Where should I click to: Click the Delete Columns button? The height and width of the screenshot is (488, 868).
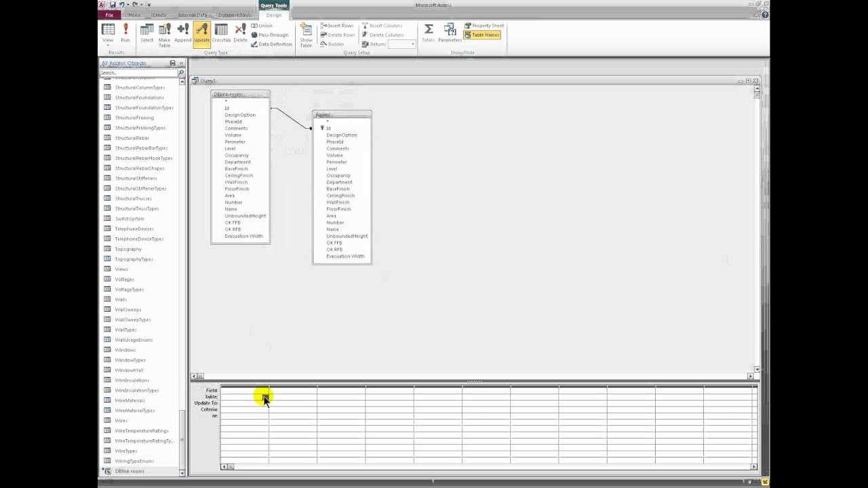(382, 35)
